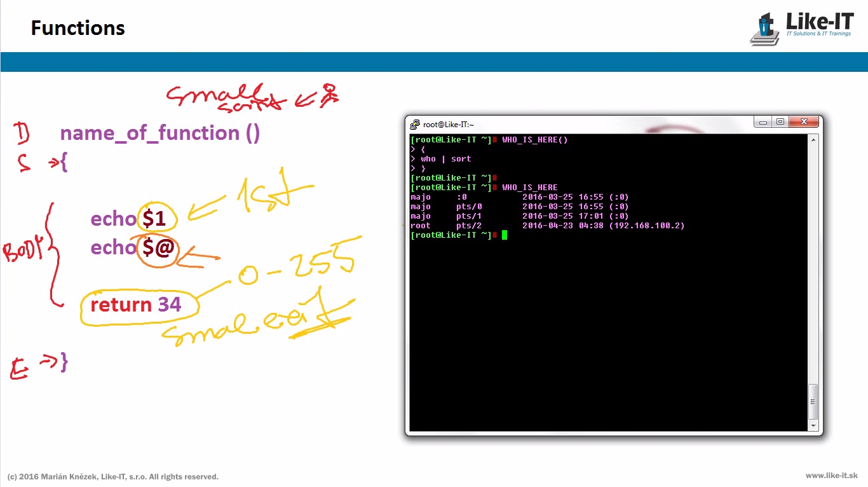The width and height of the screenshot is (868, 487).
Task: Click the terminal scrollbar up arrow
Action: pos(813,140)
